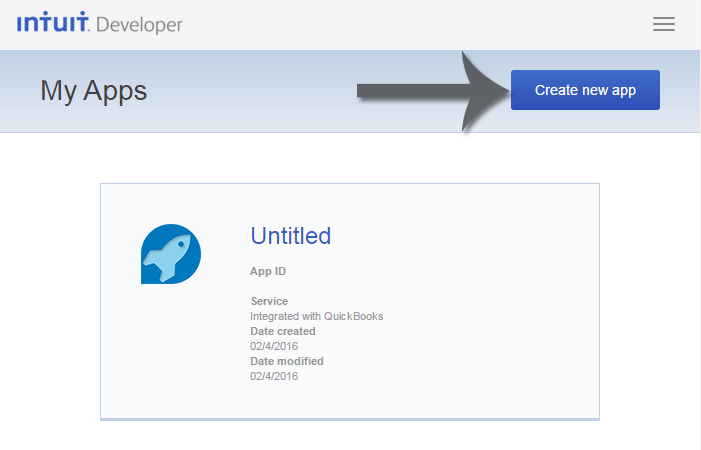Click white space left of the app card

click(x=50, y=300)
